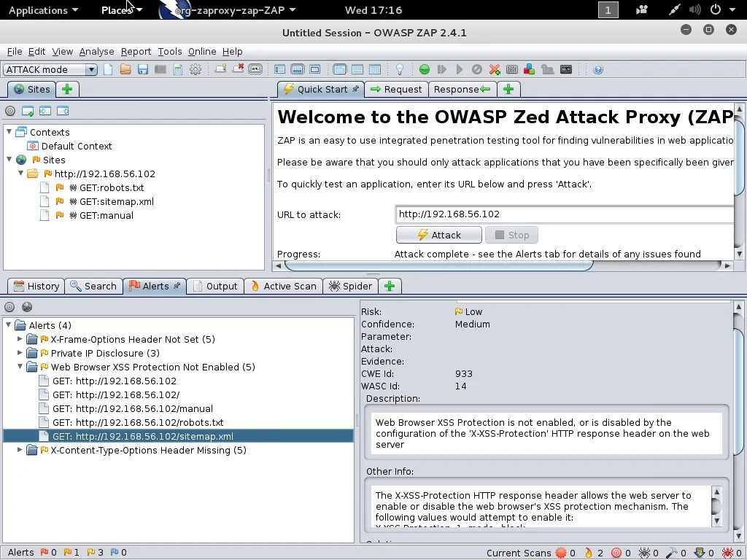The height and width of the screenshot is (560, 747).
Task: Add a new tab next to Sites
Action: (x=67, y=89)
